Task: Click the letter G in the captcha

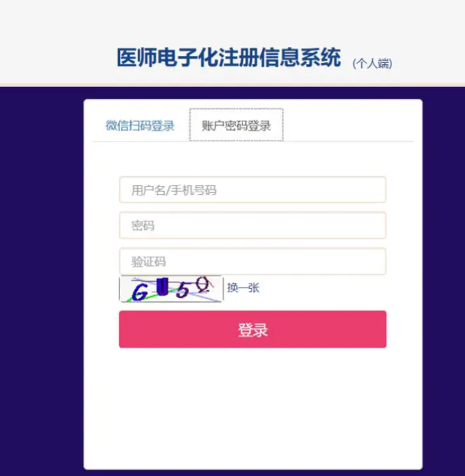Action: coord(140,293)
